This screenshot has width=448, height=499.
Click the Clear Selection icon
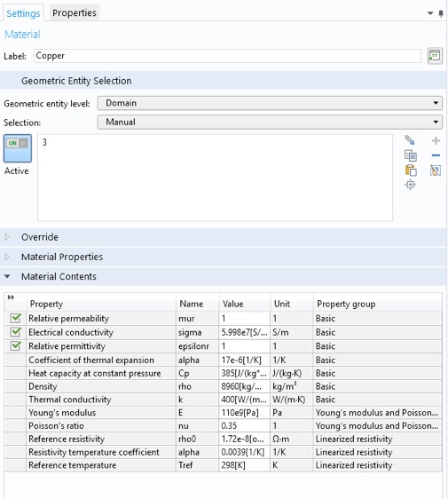[x=436, y=170]
